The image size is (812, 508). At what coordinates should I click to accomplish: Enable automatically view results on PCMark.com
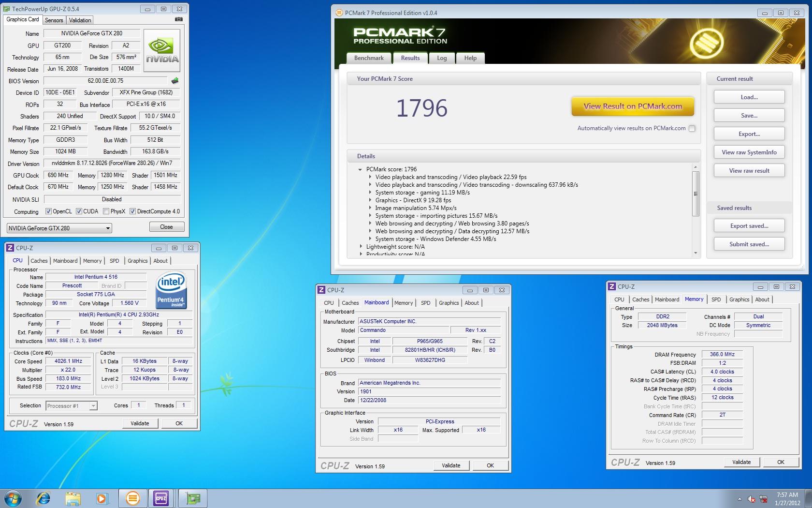coord(692,128)
